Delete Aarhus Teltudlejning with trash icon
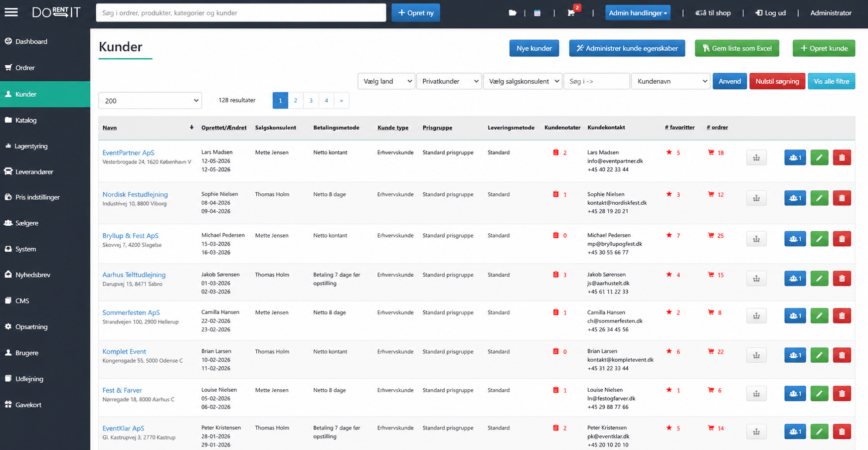Image resolution: width=868 pixels, height=450 pixels. coord(842,279)
